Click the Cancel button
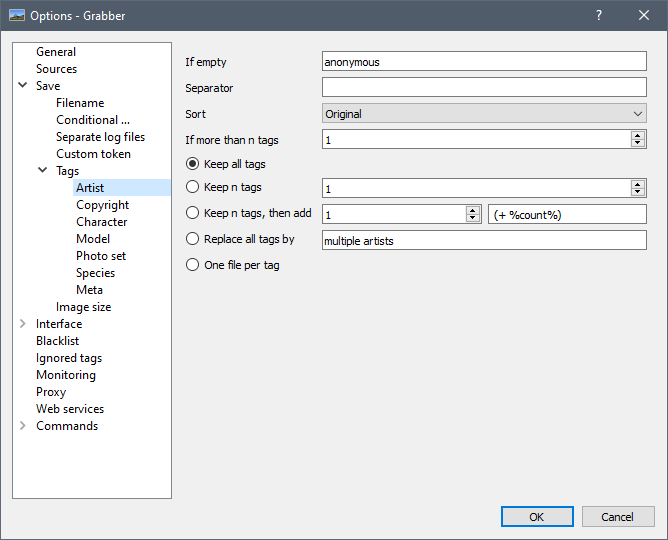668x540 pixels. point(618,517)
